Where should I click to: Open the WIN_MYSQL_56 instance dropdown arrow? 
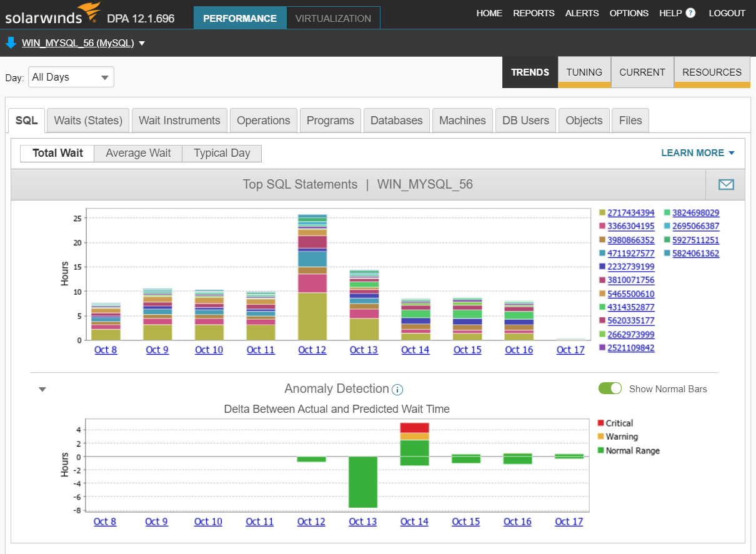[x=142, y=44]
